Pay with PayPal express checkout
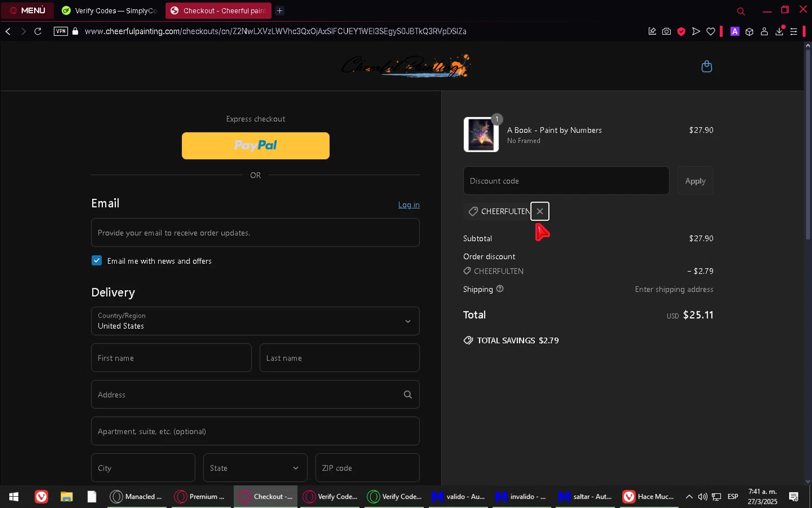Screen dimensions: 812x508 click(x=256, y=146)
